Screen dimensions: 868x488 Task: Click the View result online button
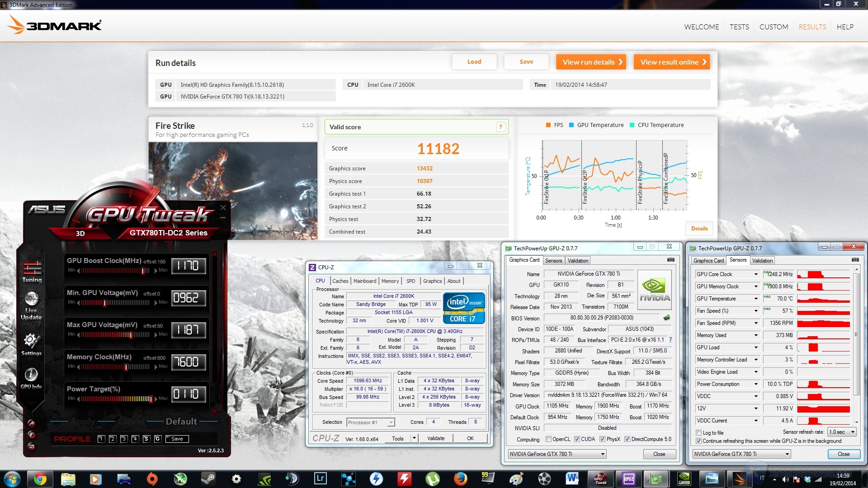[x=671, y=62]
